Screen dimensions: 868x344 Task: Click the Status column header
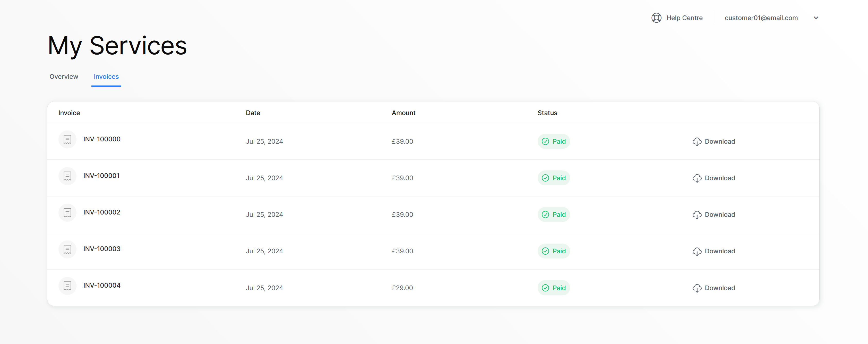pos(547,113)
